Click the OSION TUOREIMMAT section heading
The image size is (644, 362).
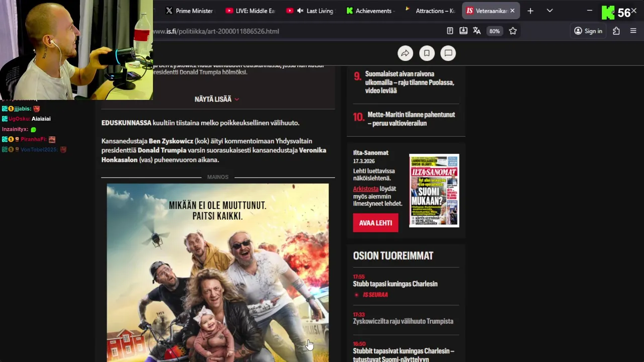(x=393, y=256)
